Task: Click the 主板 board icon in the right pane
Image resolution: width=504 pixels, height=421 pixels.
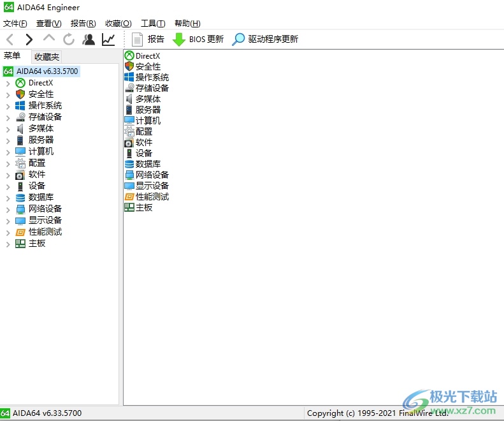Action: click(x=129, y=207)
